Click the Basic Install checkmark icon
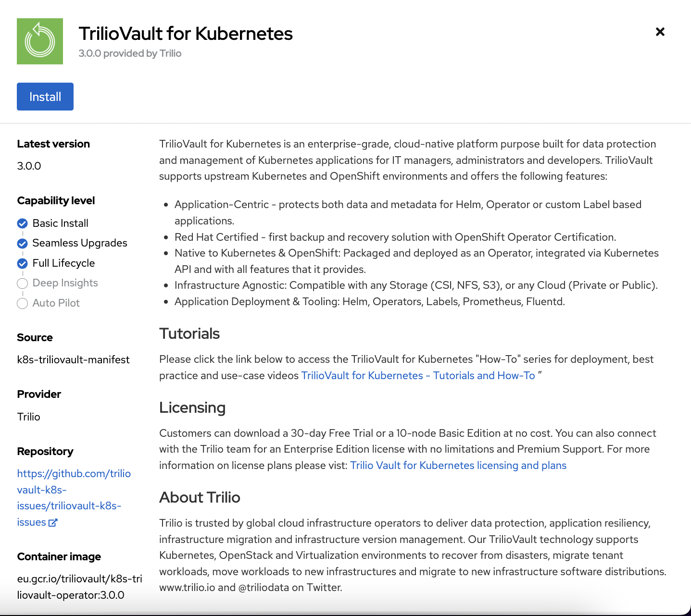This screenshot has height=616, width=691. (22, 223)
